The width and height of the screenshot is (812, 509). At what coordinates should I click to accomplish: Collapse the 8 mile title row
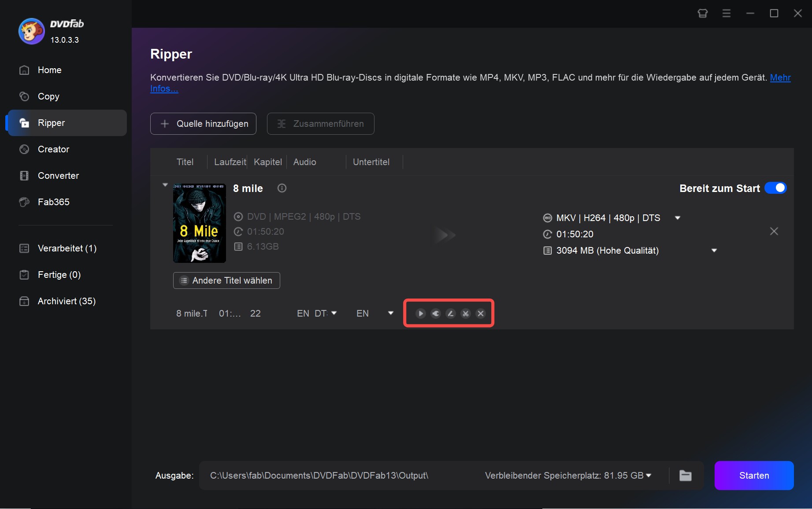[165, 185]
